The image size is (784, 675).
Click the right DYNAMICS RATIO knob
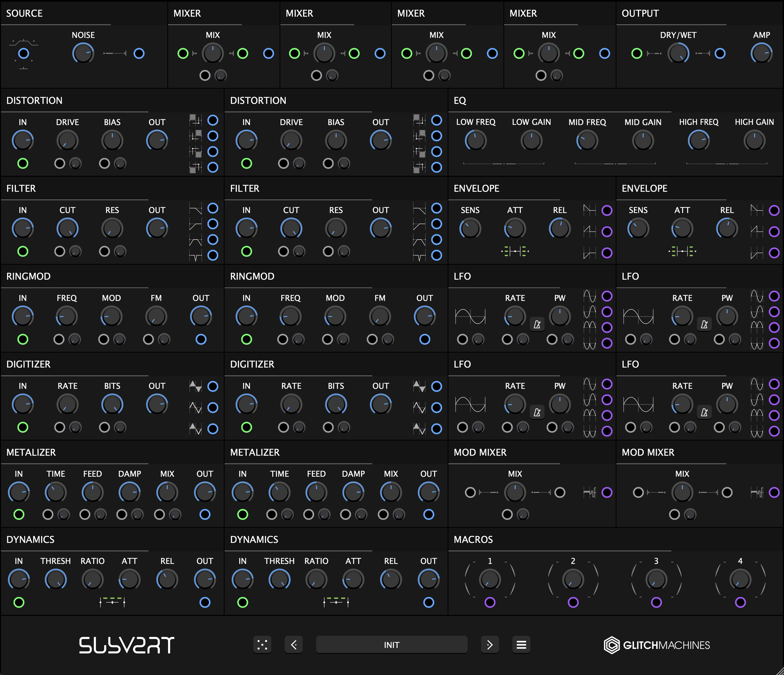pyautogui.click(x=316, y=580)
